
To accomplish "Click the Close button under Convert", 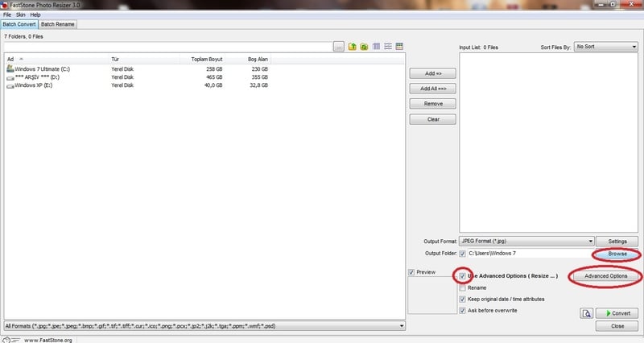I will coord(617,326).
